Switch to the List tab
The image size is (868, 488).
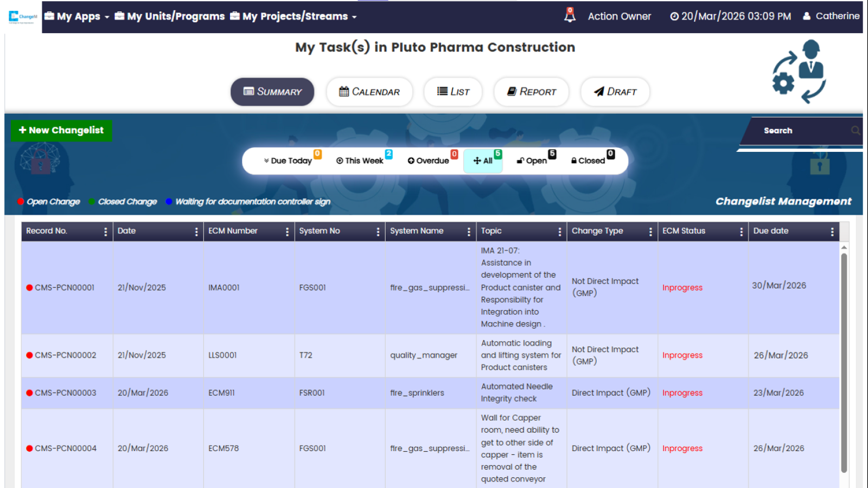point(453,92)
